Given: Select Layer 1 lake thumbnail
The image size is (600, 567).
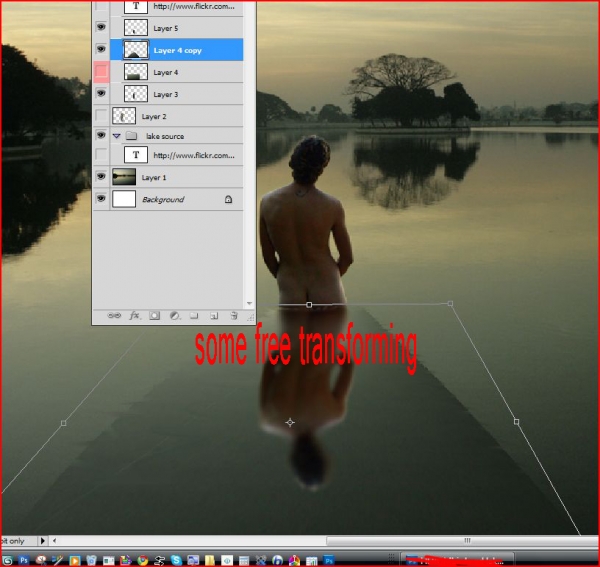Looking at the screenshot, I should 124,177.
